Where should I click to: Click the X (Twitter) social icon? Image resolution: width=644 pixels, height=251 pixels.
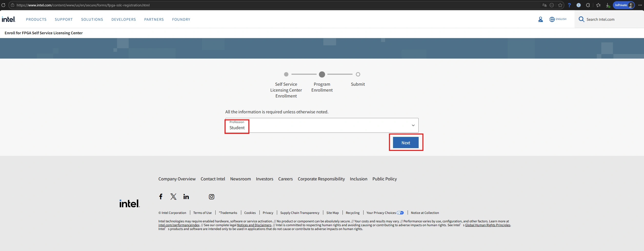(x=173, y=197)
